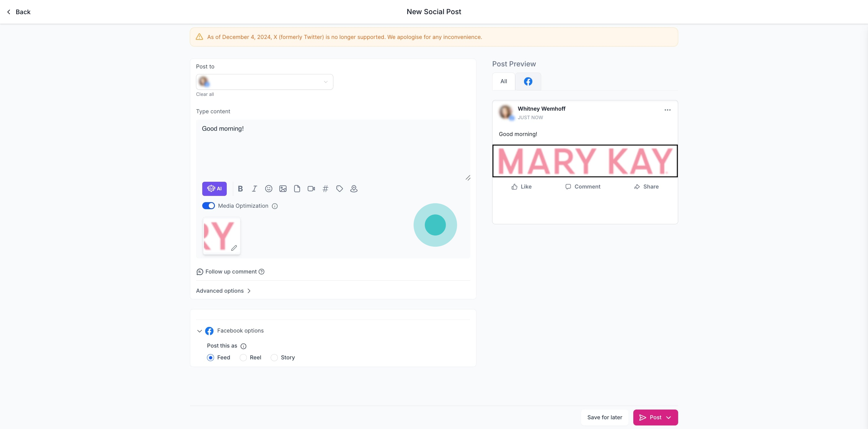Image resolution: width=868 pixels, height=429 pixels.
Task: Switch to the Facebook preview tab
Action: [528, 81]
